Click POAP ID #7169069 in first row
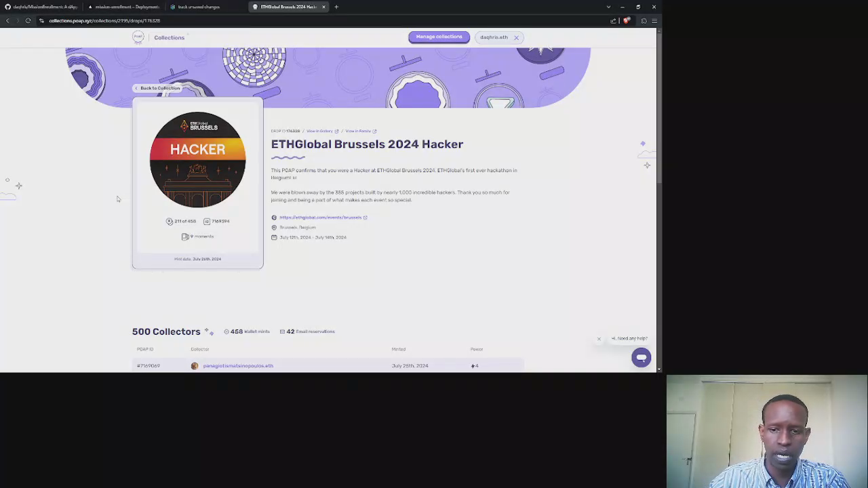The width and height of the screenshot is (868, 488). point(148,366)
